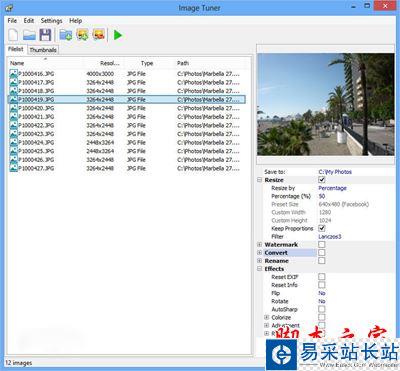Expand the Adjustment options

coord(266,325)
